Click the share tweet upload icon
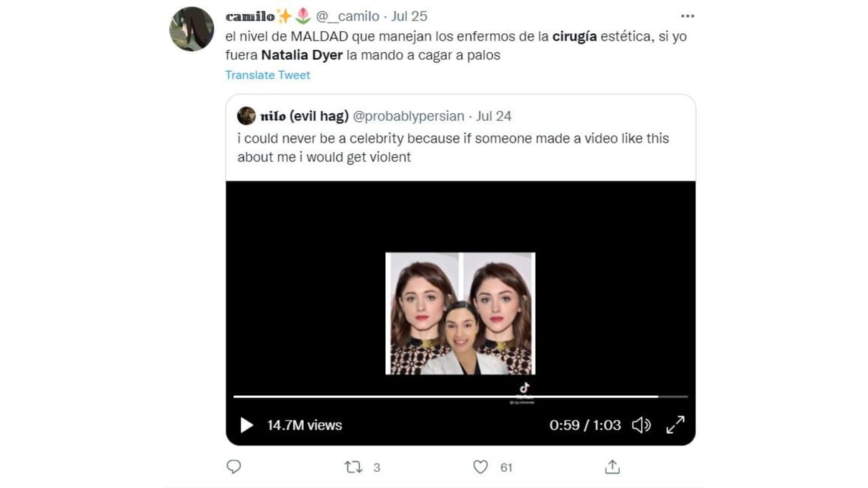The height and width of the screenshot is (488, 868). tap(612, 467)
